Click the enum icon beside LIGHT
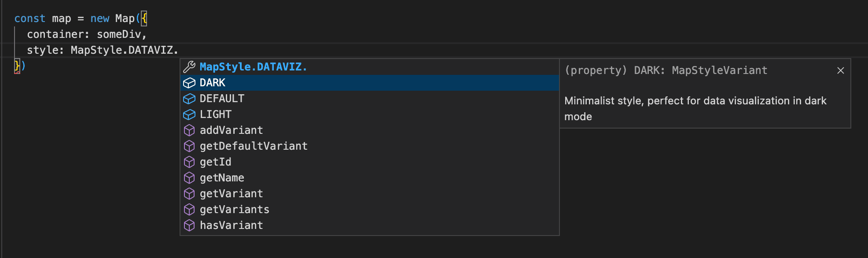The height and width of the screenshot is (258, 868). (x=189, y=114)
